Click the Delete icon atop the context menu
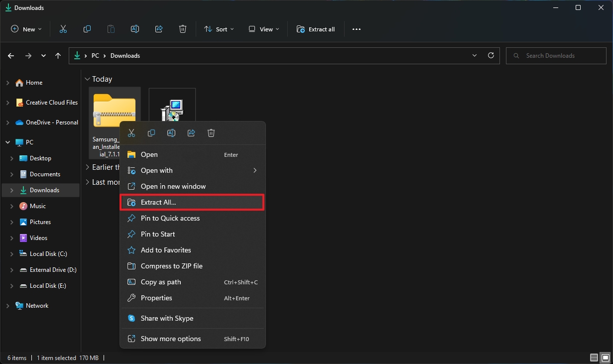 [211, 133]
